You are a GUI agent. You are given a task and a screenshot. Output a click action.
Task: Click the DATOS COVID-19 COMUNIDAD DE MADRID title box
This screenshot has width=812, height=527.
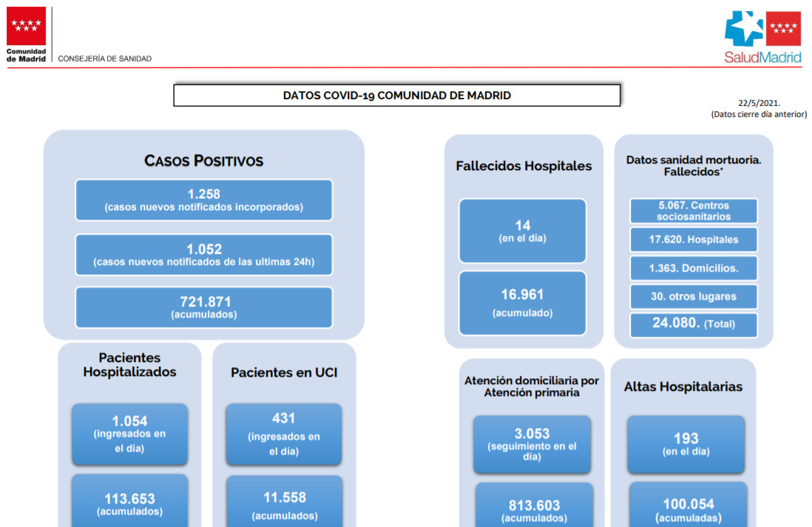[396, 95]
